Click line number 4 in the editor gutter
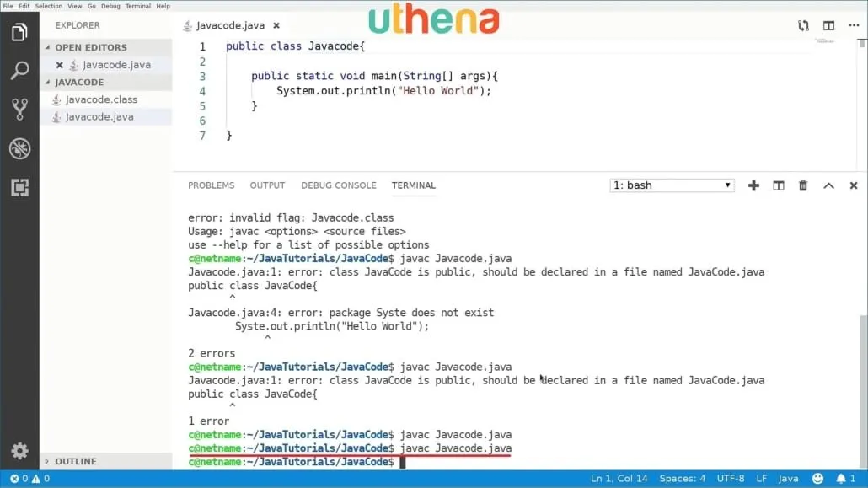The height and width of the screenshot is (488, 868). (202, 91)
